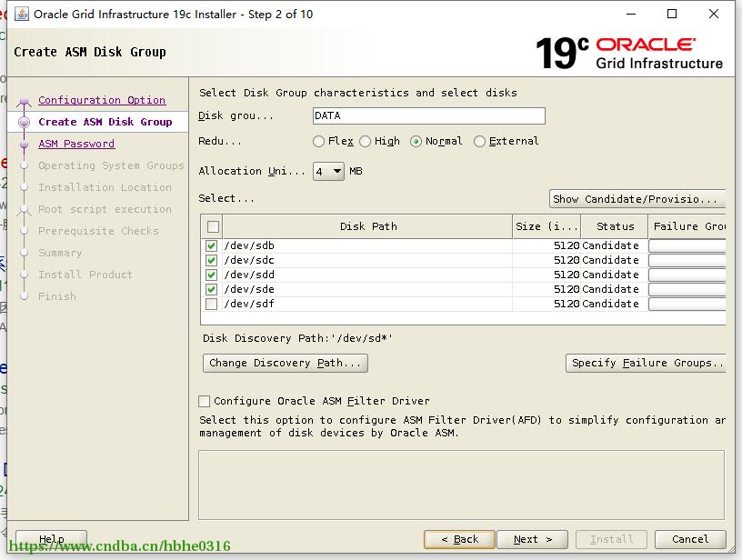Open Failure Group field for /dev/sdd
The height and width of the screenshot is (560, 742).
(687, 275)
